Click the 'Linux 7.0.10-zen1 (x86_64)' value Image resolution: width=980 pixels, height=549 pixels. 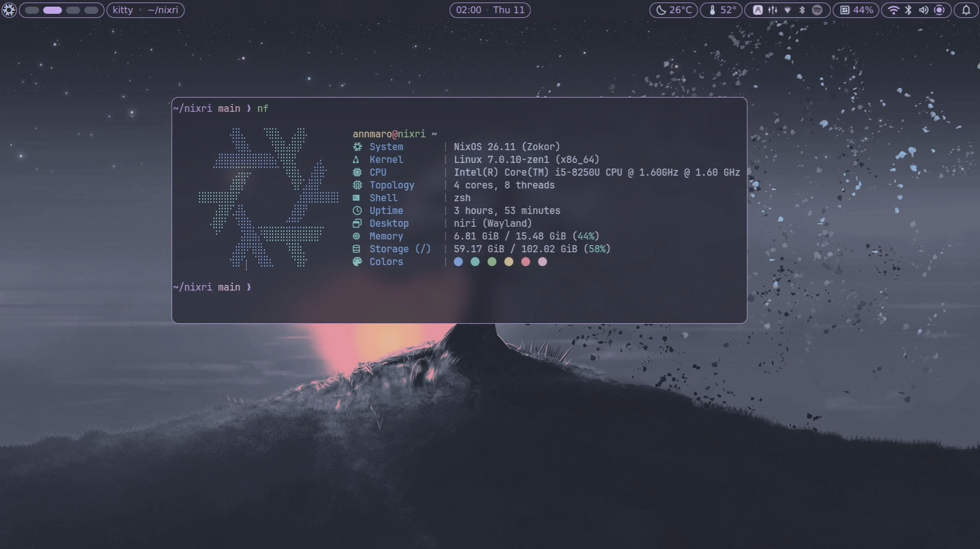pos(526,160)
